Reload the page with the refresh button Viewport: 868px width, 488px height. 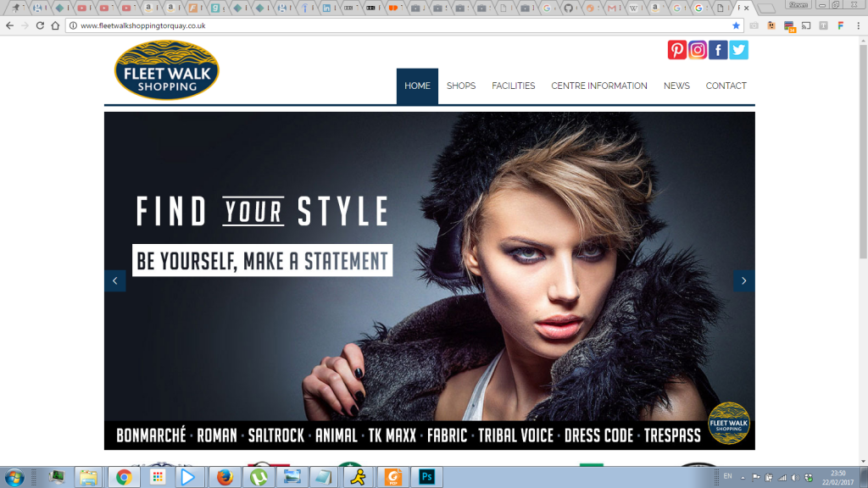(x=40, y=25)
